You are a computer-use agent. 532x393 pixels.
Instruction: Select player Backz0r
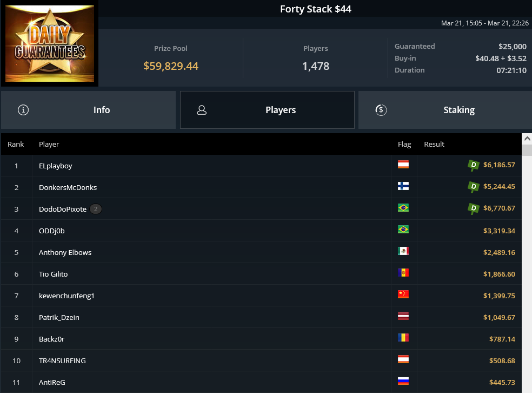(x=51, y=339)
